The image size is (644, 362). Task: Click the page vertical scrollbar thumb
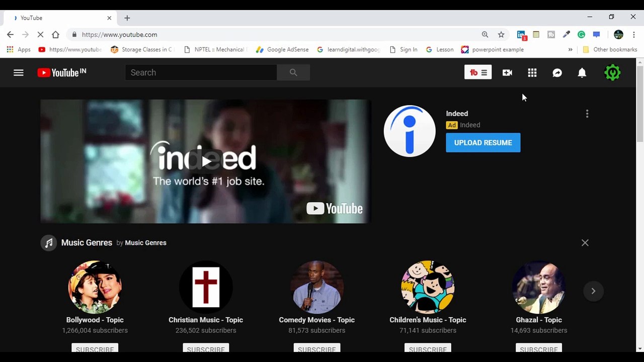[640, 104]
